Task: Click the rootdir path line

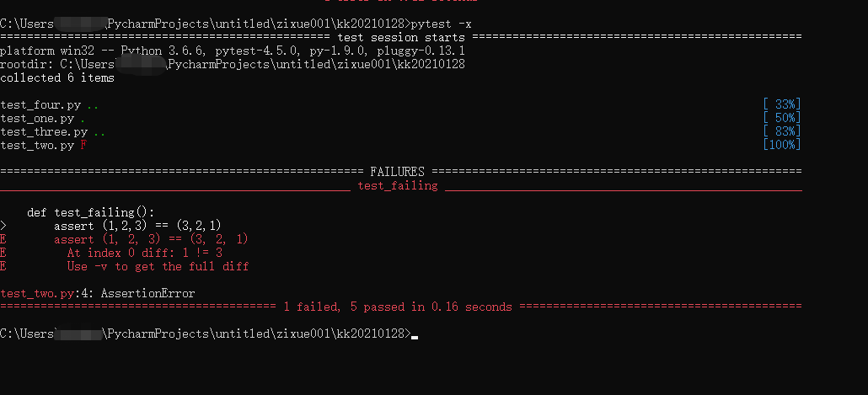Action: pos(233,65)
